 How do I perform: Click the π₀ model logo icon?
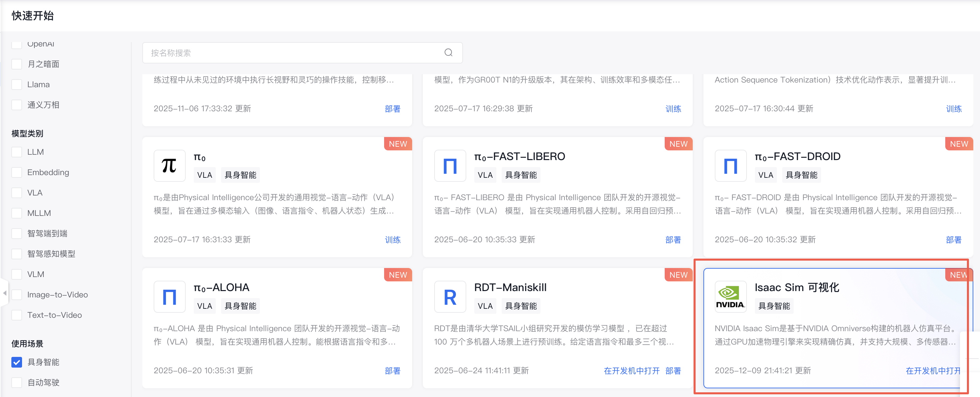(x=169, y=165)
